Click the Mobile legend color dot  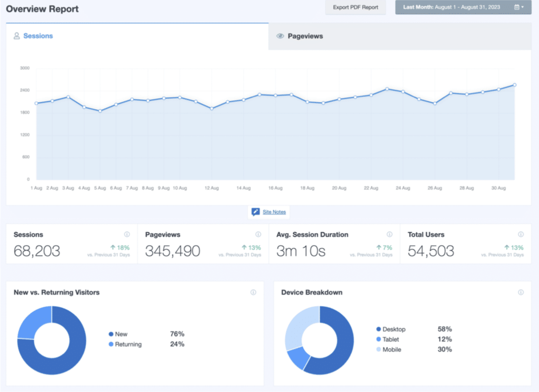click(x=379, y=350)
